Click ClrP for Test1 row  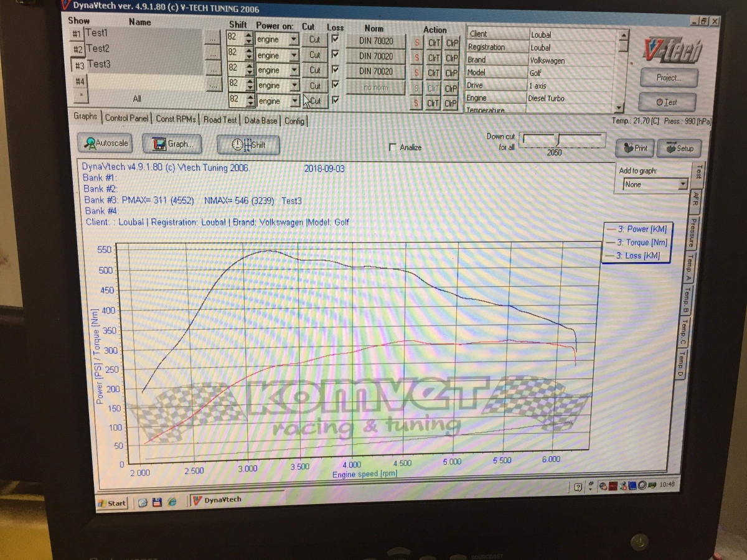point(452,43)
